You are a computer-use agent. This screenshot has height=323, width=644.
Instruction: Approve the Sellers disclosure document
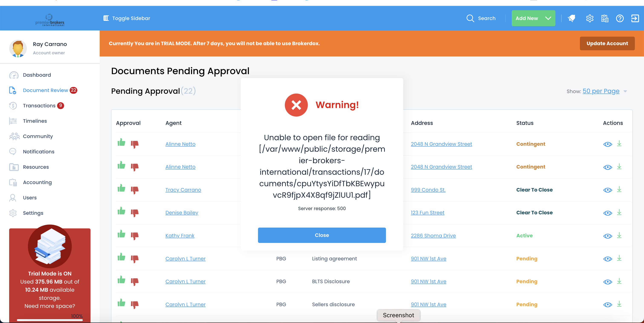tap(122, 303)
